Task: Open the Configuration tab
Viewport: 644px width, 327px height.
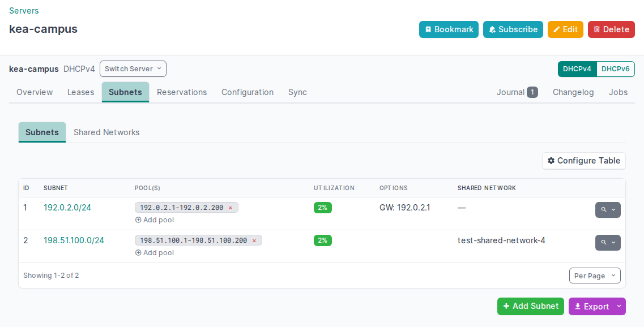Action: [x=248, y=92]
